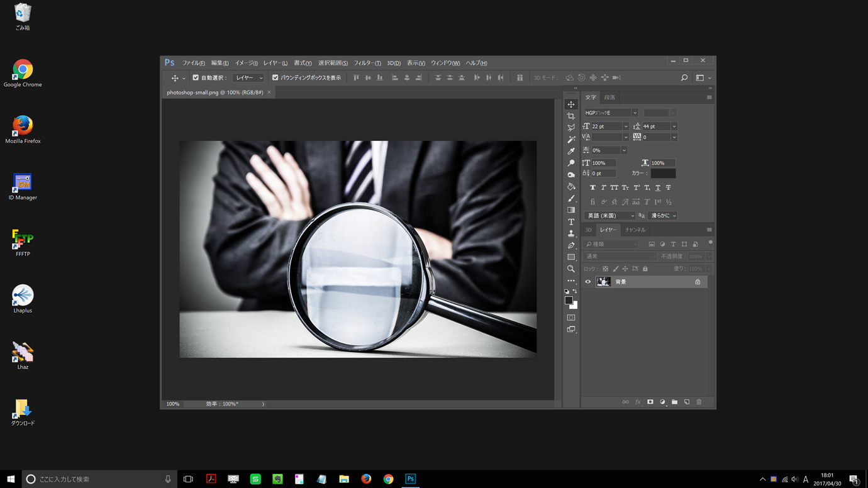
Task: Pick the Paint Bucket tool
Action: click(x=571, y=187)
